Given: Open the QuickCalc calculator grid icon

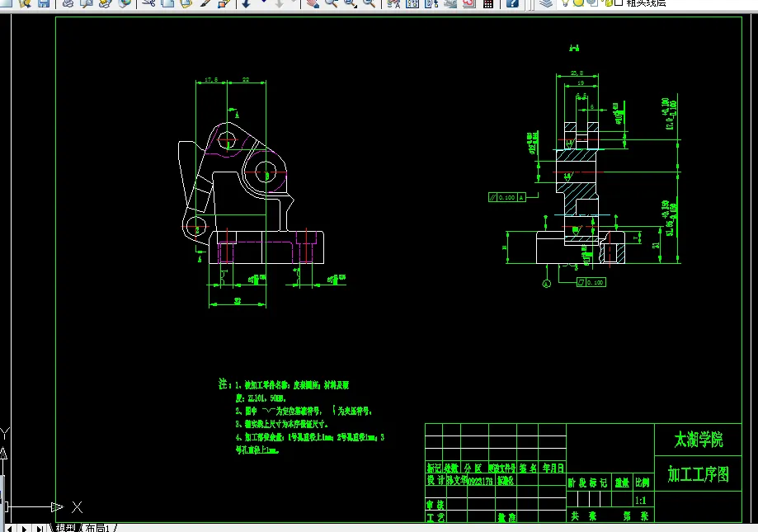Looking at the screenshot, I should 488,3.
